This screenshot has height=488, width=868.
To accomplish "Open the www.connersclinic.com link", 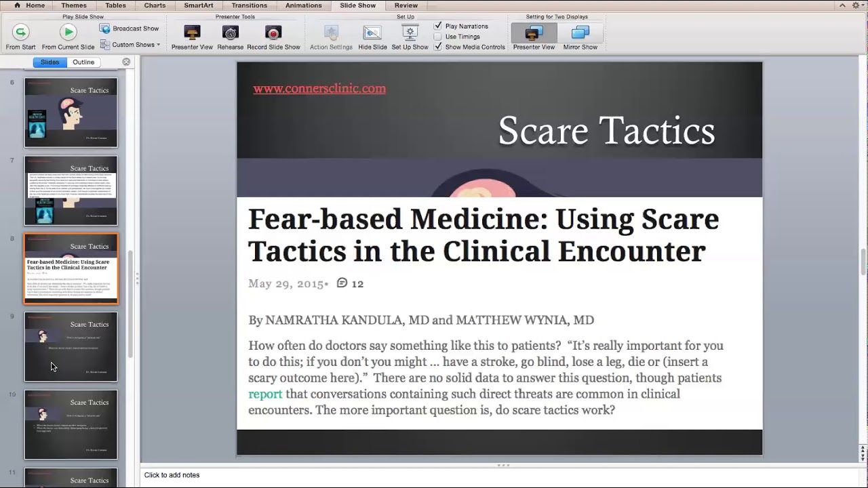I will point(319,89).
